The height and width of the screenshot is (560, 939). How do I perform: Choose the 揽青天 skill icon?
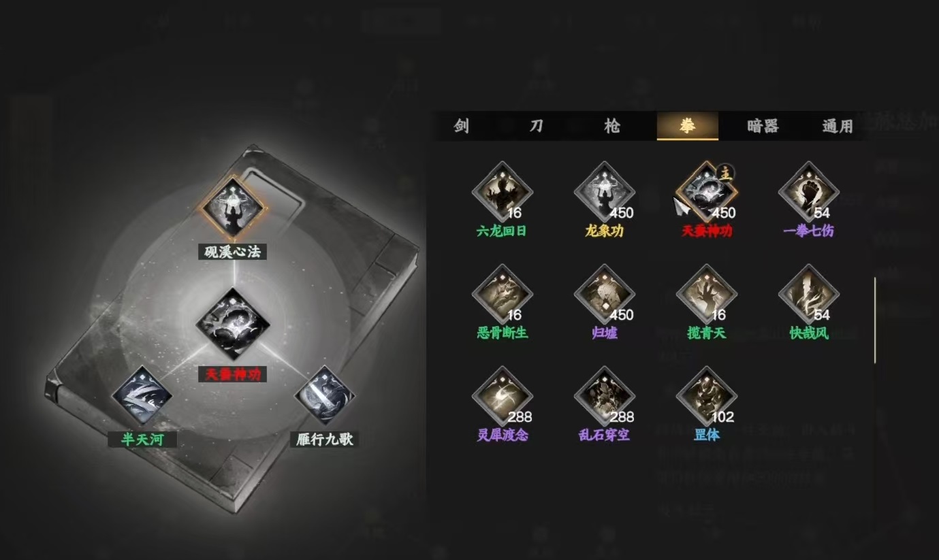(x=706, y=294)
